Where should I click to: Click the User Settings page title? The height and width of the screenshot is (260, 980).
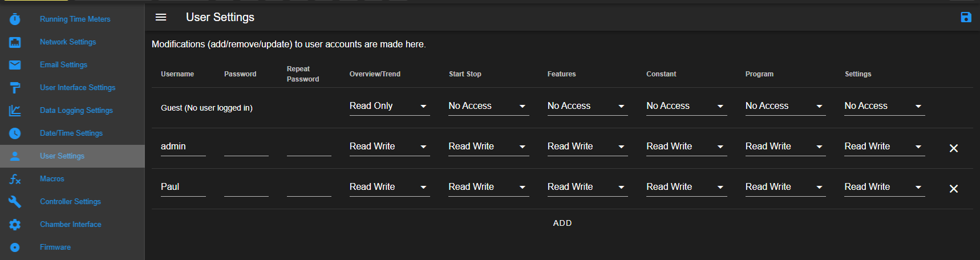click(x=220, y=17)
